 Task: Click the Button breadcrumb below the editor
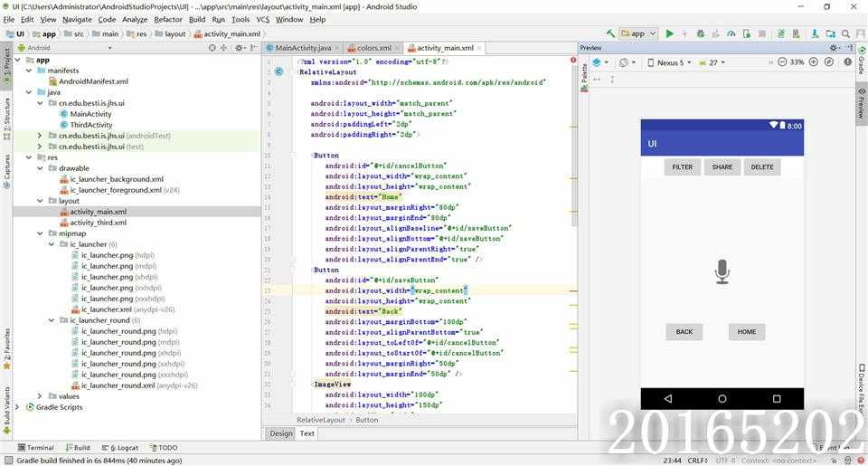(366, 420)
